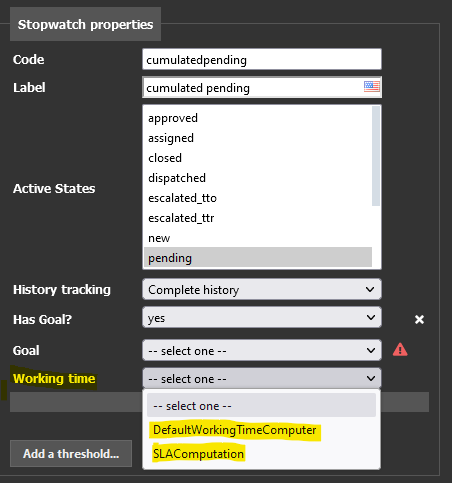Expand the Goal select dropdown
The height and width of the screenshot is (483, 452).
click(x=262, y=350)
